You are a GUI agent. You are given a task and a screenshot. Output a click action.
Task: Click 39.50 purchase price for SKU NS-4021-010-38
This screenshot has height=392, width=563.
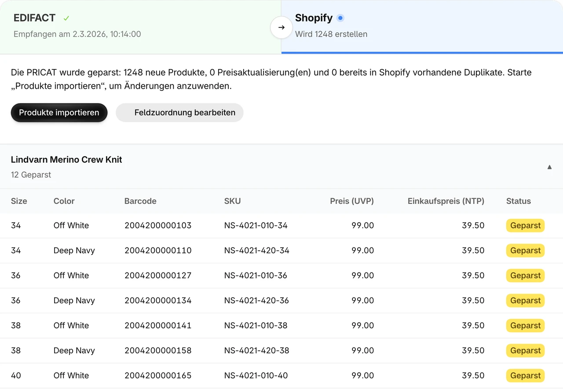click(x=473, y=326)
